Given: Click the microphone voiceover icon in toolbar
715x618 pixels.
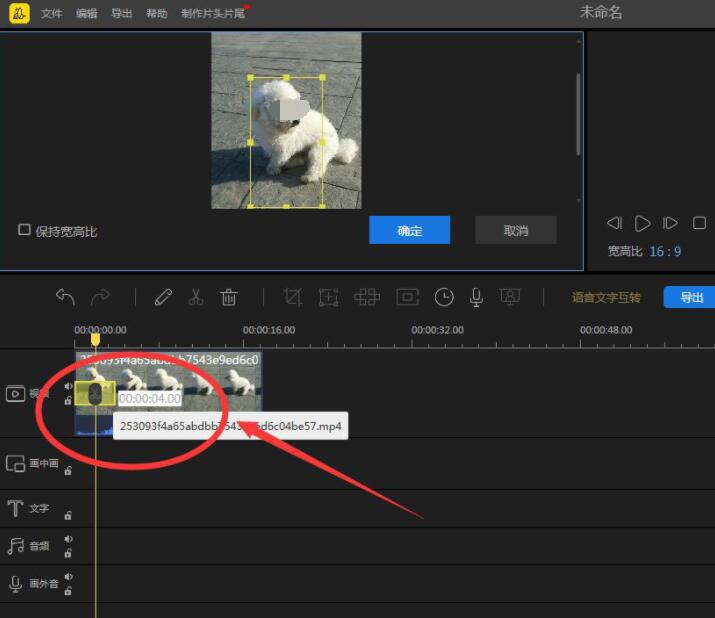Looking at the screenshot, I should coord(477,297).
